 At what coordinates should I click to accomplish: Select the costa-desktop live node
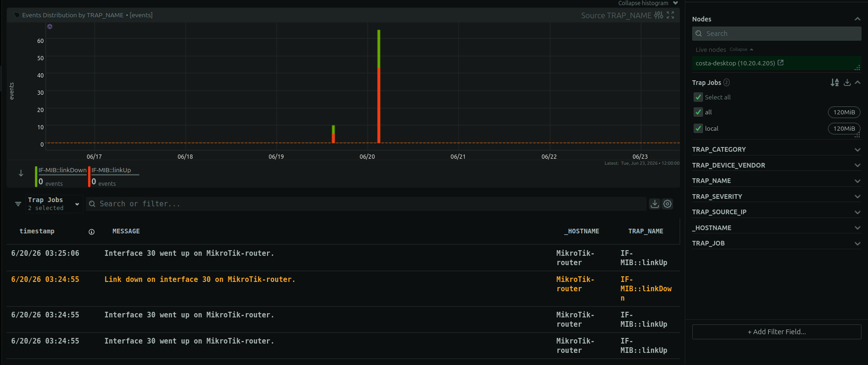777,63
